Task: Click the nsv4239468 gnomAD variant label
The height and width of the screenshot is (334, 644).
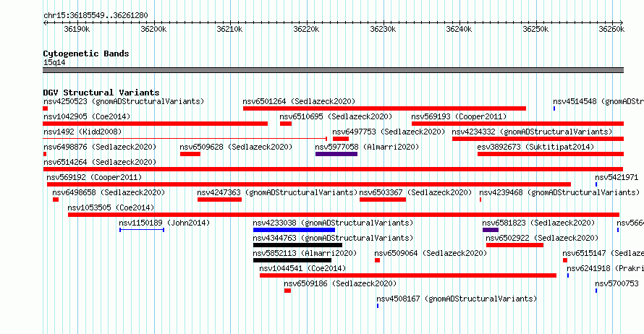Action: pyautogui.click(x=559, y=192)
